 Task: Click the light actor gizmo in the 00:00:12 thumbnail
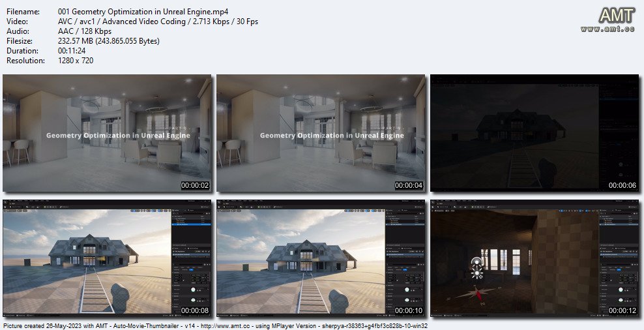[x=476, y=267]
